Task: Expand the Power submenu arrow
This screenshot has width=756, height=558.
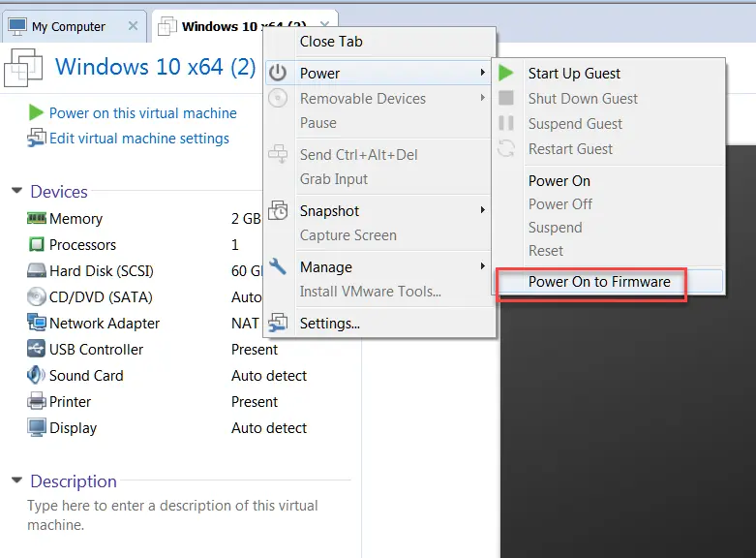Action: tap(483, 73)
